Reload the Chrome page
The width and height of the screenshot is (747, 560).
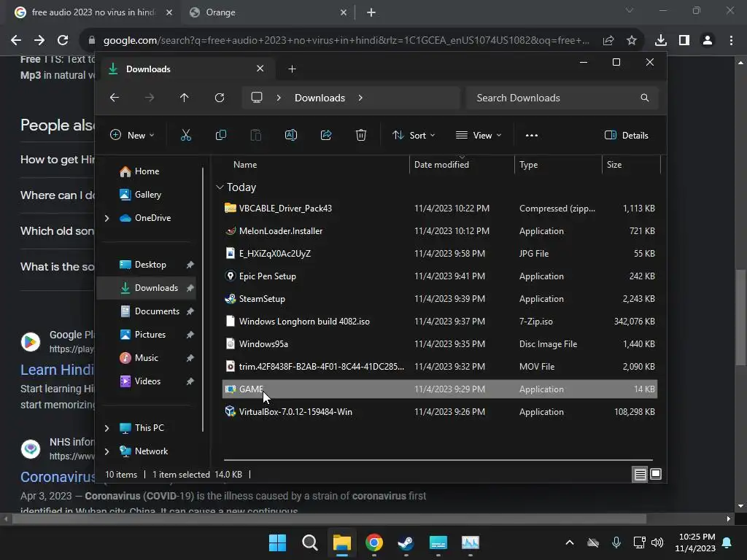tap(63, 41)
